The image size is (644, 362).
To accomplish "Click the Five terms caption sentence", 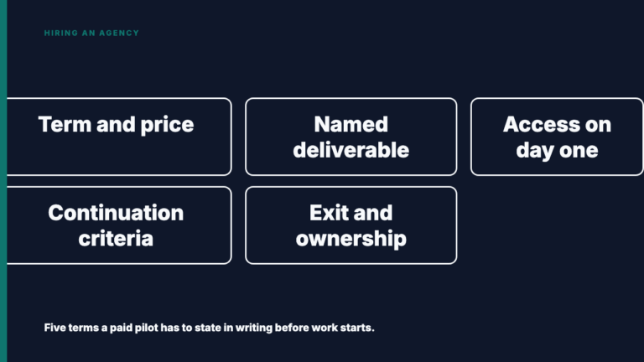I will [209, 328].
